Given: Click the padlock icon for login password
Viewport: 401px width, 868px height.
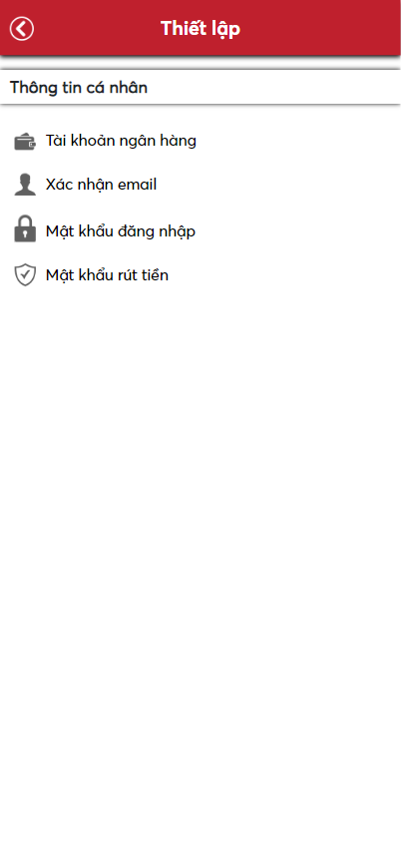Looking at the screenshot, I should coord(25,229).
